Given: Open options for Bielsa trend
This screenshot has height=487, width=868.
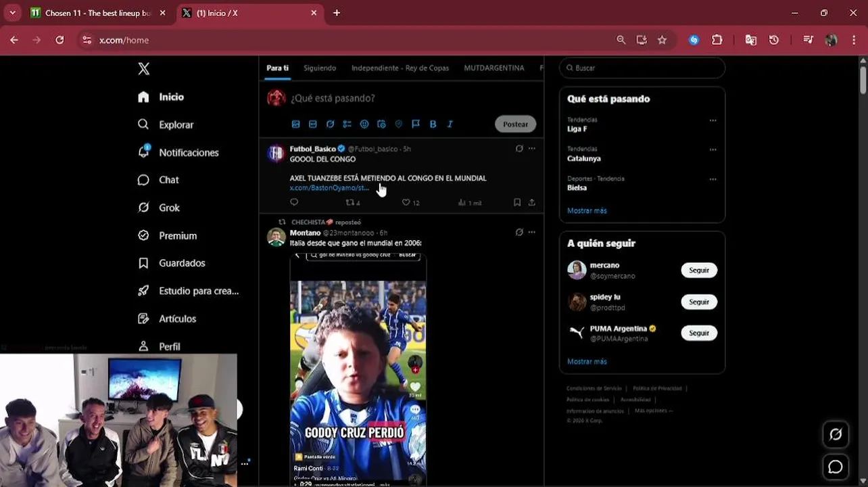Looking at the screenshot, I should click(713, 179).
